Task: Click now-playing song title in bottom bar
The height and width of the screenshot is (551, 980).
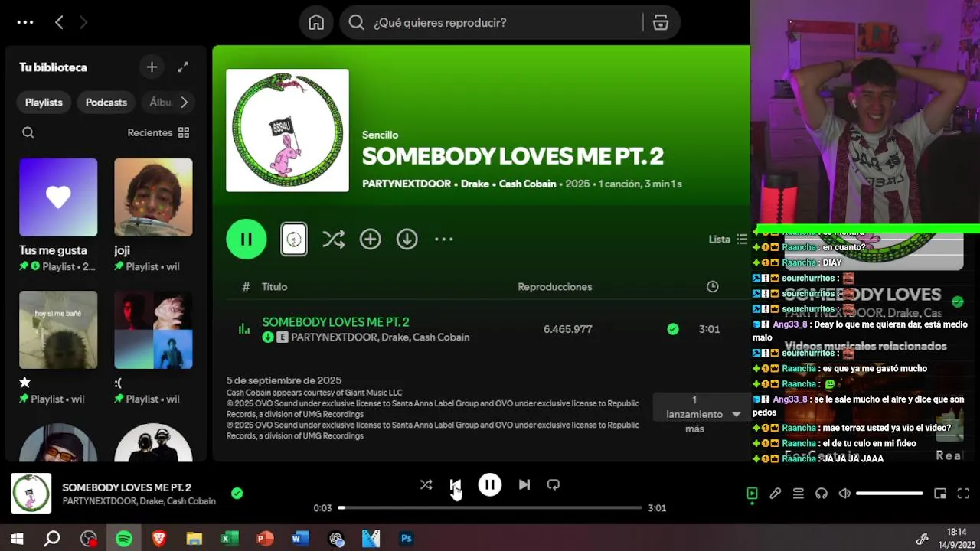Action: point(127,487)
